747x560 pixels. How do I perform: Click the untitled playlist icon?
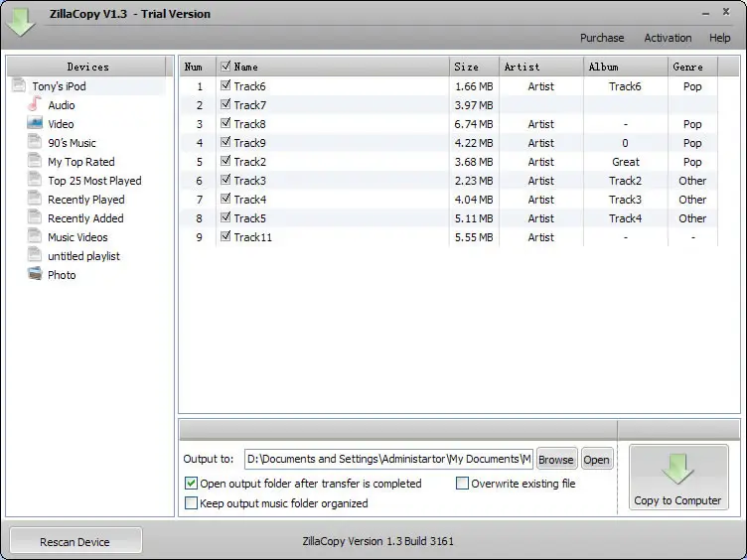click(35, 255)
